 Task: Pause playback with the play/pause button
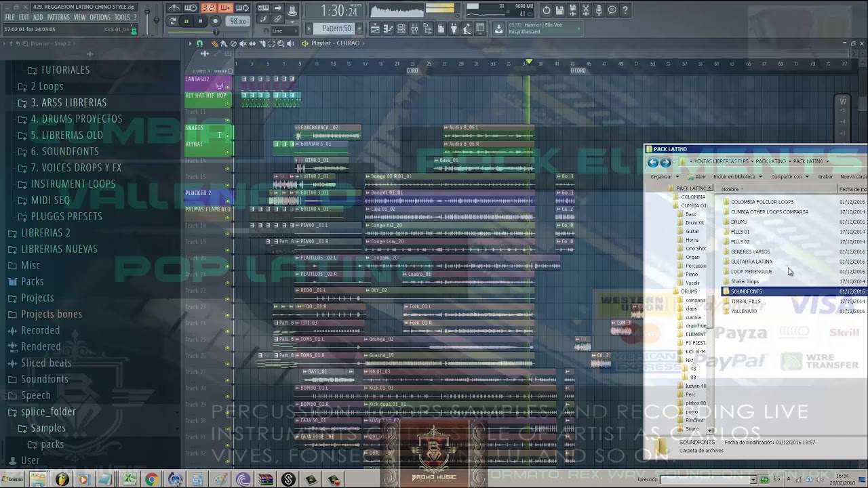pyautogui.click(x=186, y=21)
